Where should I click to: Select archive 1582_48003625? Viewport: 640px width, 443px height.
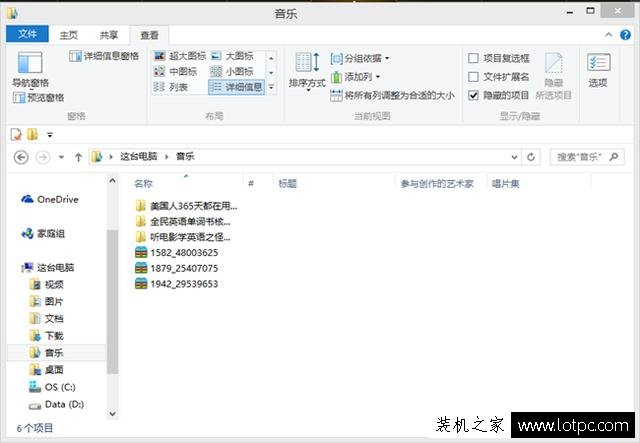(176, 253)
